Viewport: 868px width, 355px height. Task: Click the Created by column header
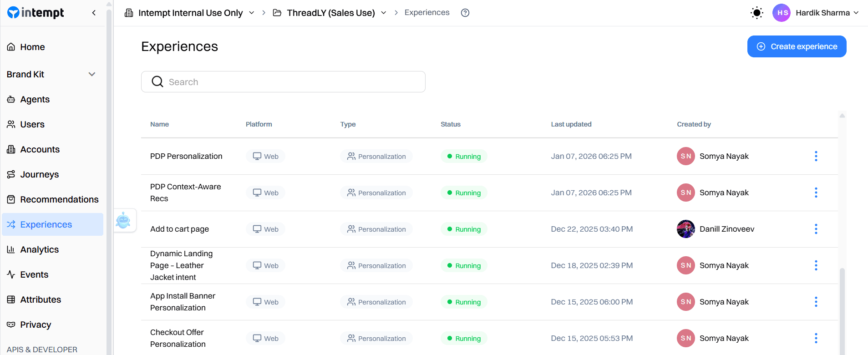[x=694, y=124]
